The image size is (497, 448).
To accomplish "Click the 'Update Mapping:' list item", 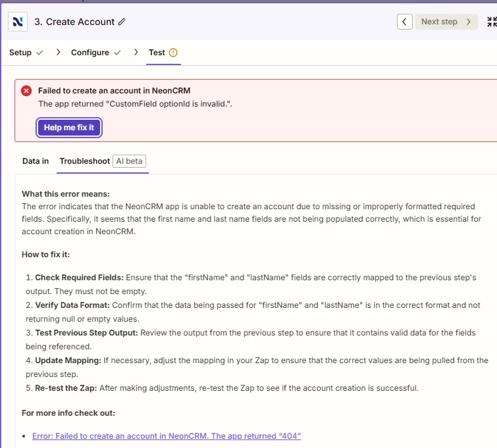I will click(257, 367).
